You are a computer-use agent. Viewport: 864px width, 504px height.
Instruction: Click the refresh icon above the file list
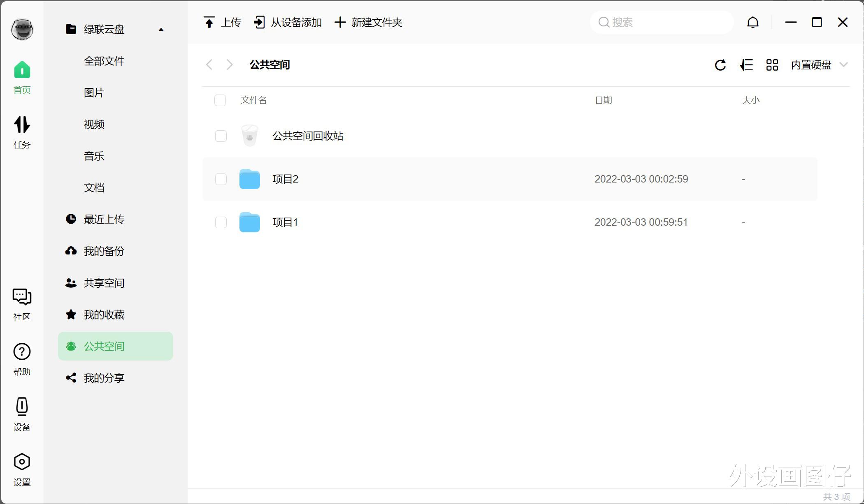coord(720,65)
